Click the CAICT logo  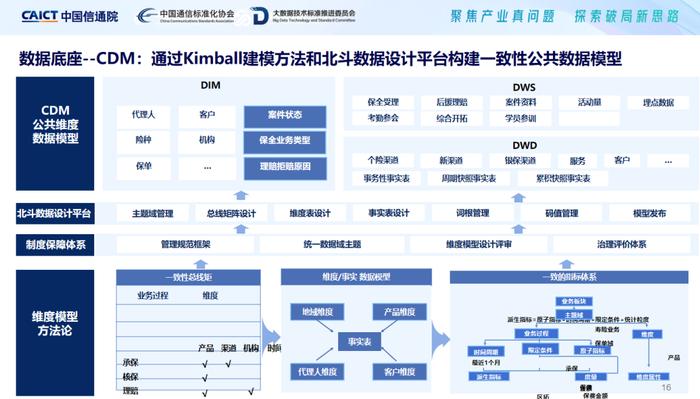pyautogui.click(x=70, y=16)
